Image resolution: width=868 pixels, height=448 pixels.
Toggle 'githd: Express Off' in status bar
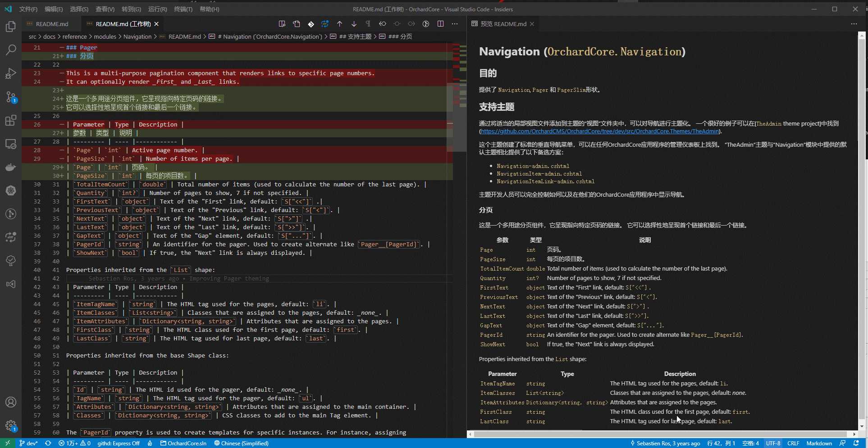[119, 443]
